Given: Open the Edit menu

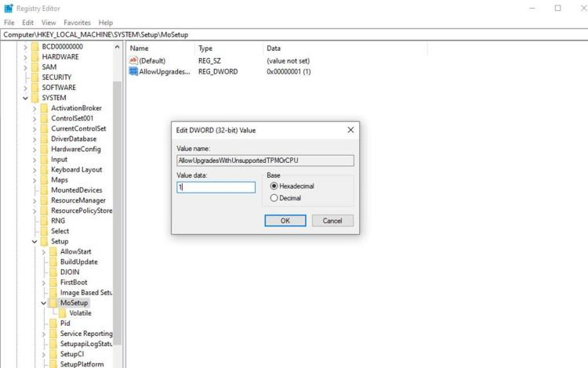Looking at the screenshot, I should (x=28, y=23).
